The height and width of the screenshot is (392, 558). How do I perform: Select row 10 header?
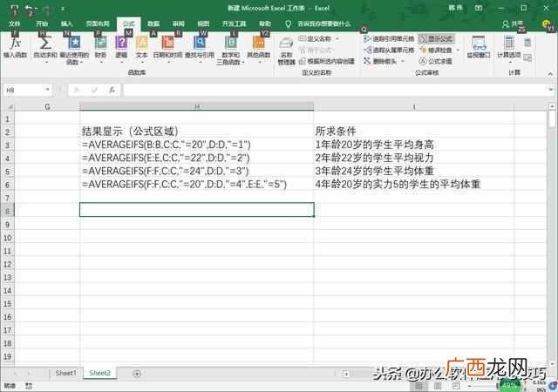pyautogui.click(x=8, y=238)
